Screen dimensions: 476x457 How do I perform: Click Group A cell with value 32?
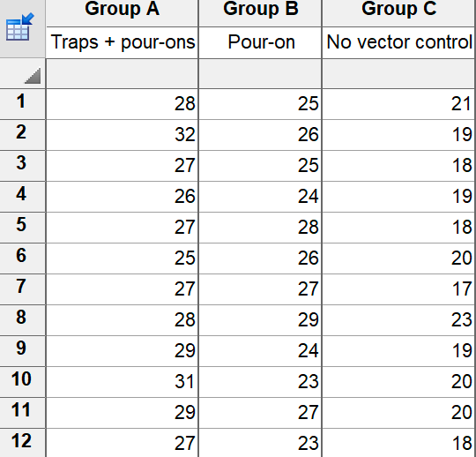click(x=122, y=135)
